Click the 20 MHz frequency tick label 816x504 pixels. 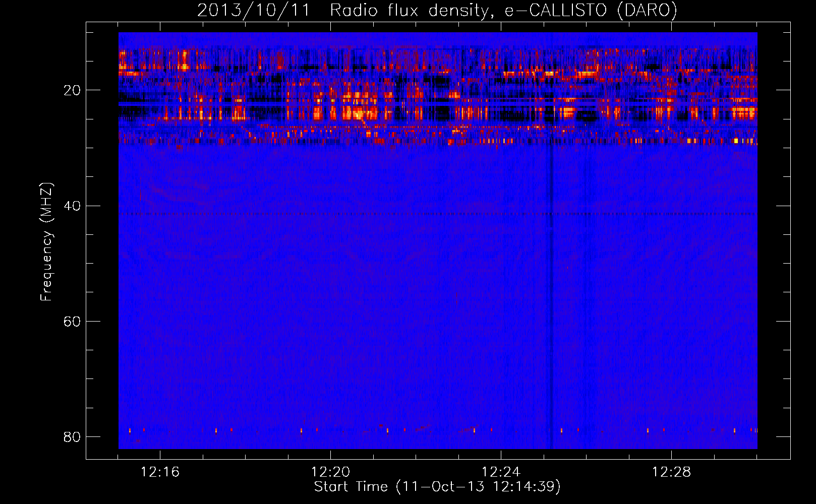coord(72,90)
